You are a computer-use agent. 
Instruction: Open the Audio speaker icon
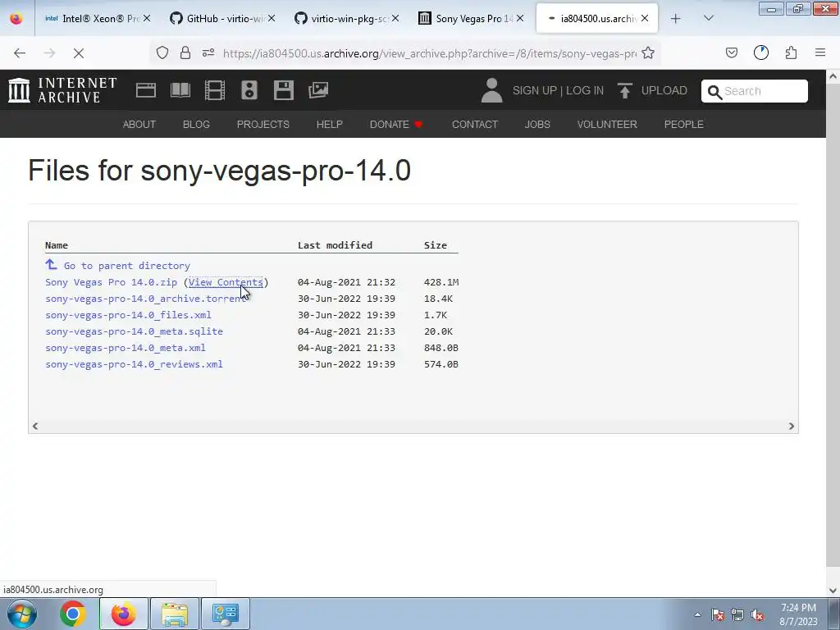pyautogui.click(x=249, y=90)
